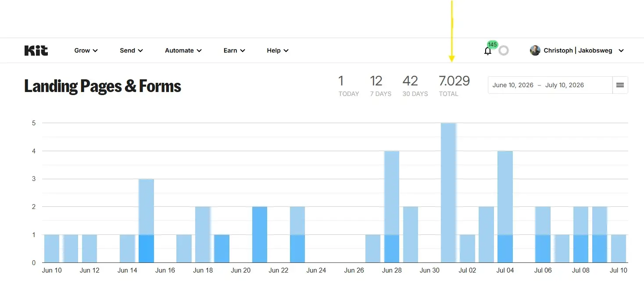This screenshot has height=287, width=644.
Task: Click the 7.029 TOTAL subscriber stat
Action: 454,86
